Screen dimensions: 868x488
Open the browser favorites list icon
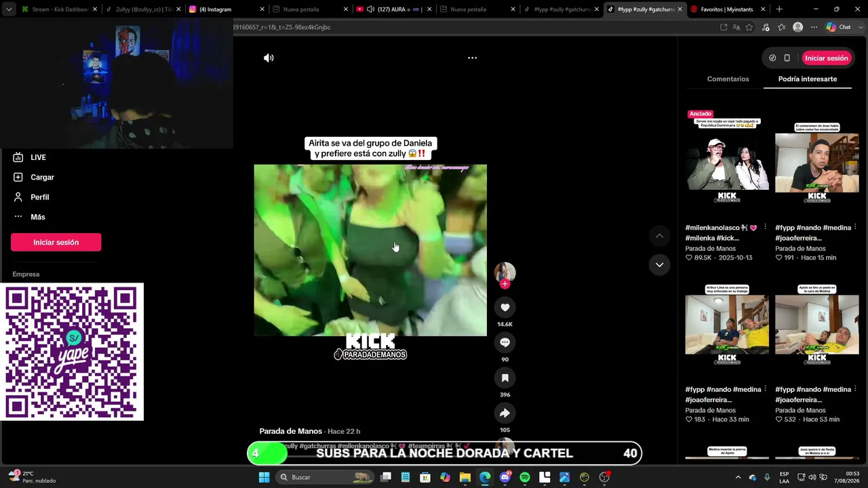(x=782, y=27)
